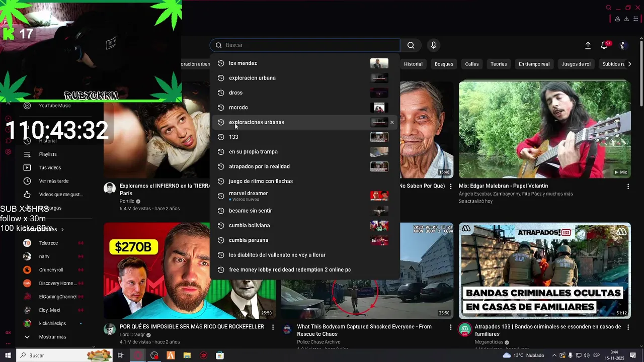
Task: Open 'What This Bodycam Captured' video title
Action: (x=364, y=330)
